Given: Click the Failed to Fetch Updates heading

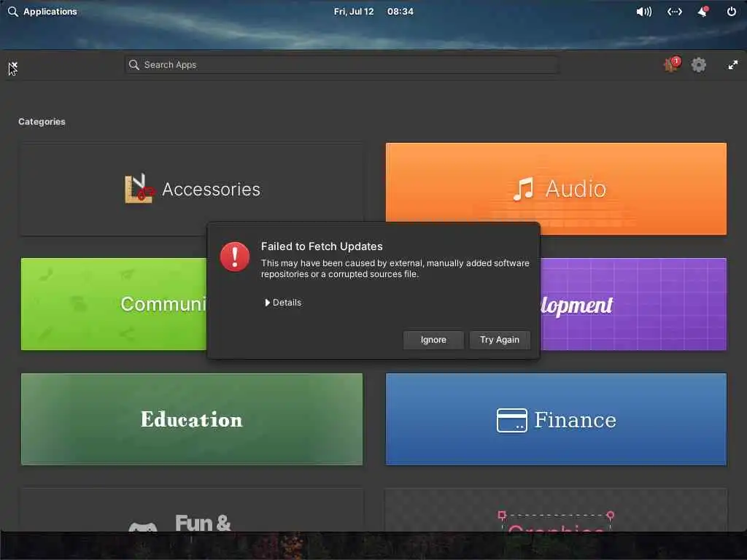Looking at the screenshot, I should tap(322, 246).
